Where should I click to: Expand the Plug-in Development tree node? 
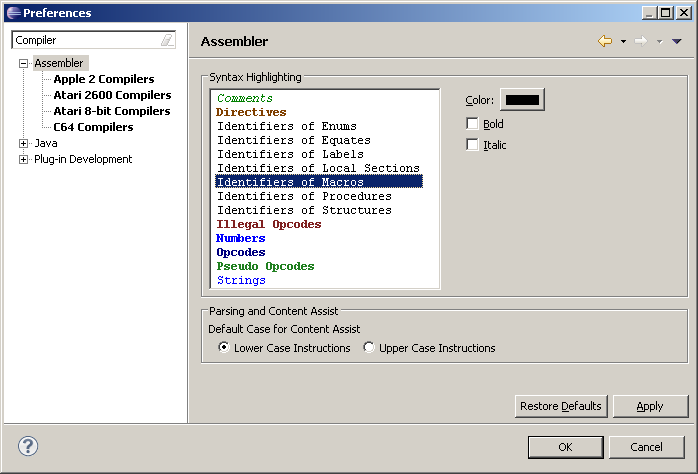point(24,159)
